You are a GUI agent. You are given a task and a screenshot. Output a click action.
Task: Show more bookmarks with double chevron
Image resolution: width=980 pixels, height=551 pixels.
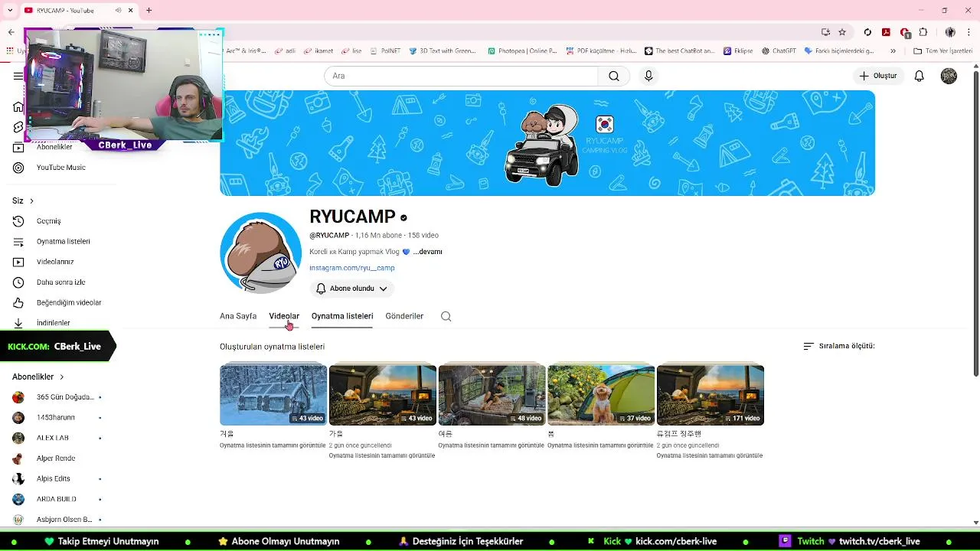893,51
